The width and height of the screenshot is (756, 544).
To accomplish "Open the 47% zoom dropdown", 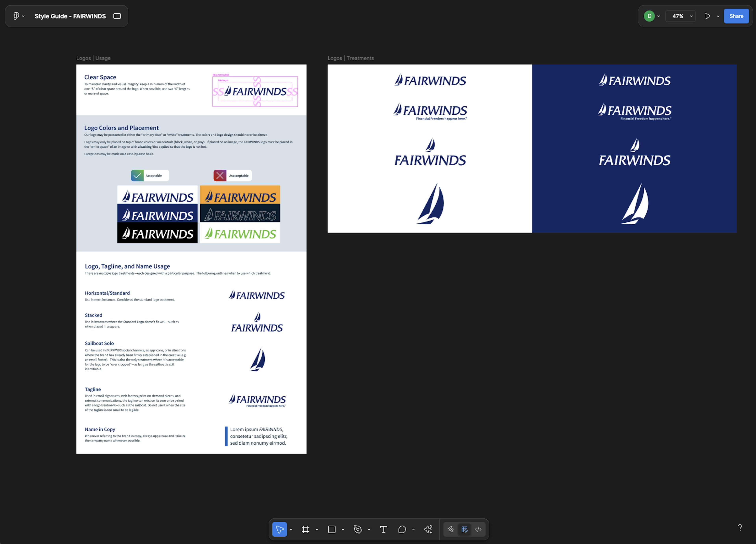I will pyautogui.click(x=680, y=16).
